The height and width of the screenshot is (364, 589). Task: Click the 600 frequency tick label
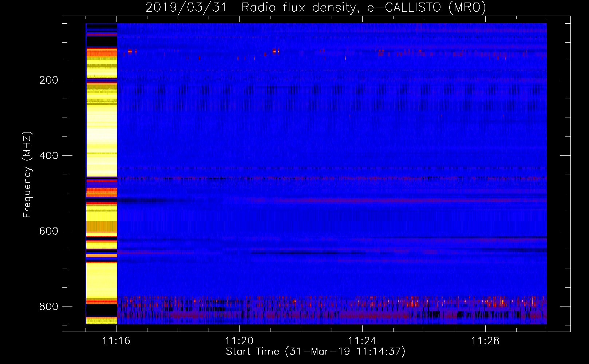tap(49, 232)
